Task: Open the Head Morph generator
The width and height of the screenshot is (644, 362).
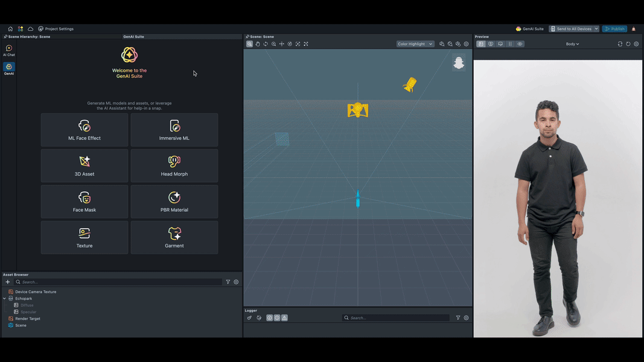Action: point(174,166)
